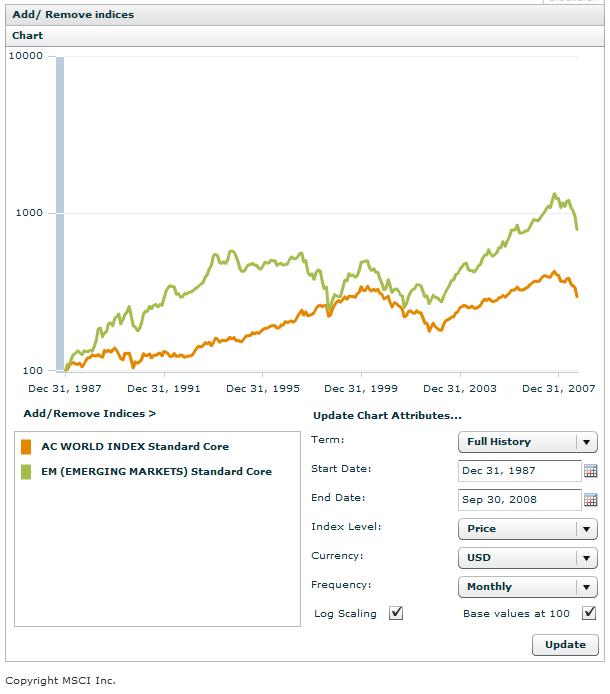Open the End Date calendar picker icon

point(590,500)
